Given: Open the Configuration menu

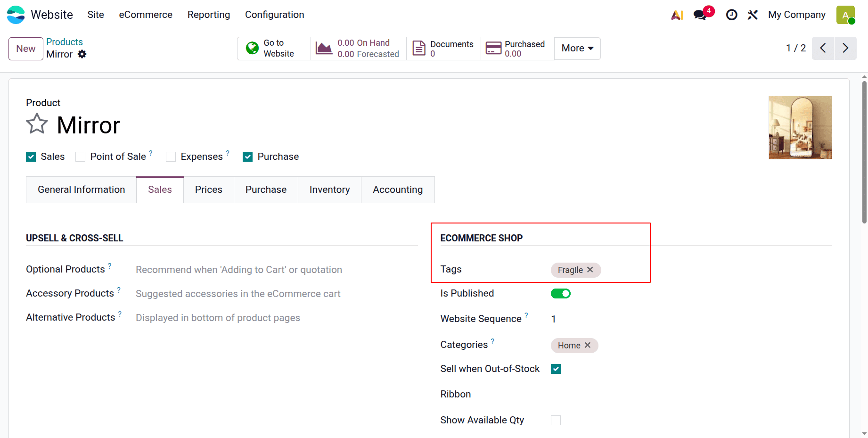Looking at the screenshot, I should 275,15.
